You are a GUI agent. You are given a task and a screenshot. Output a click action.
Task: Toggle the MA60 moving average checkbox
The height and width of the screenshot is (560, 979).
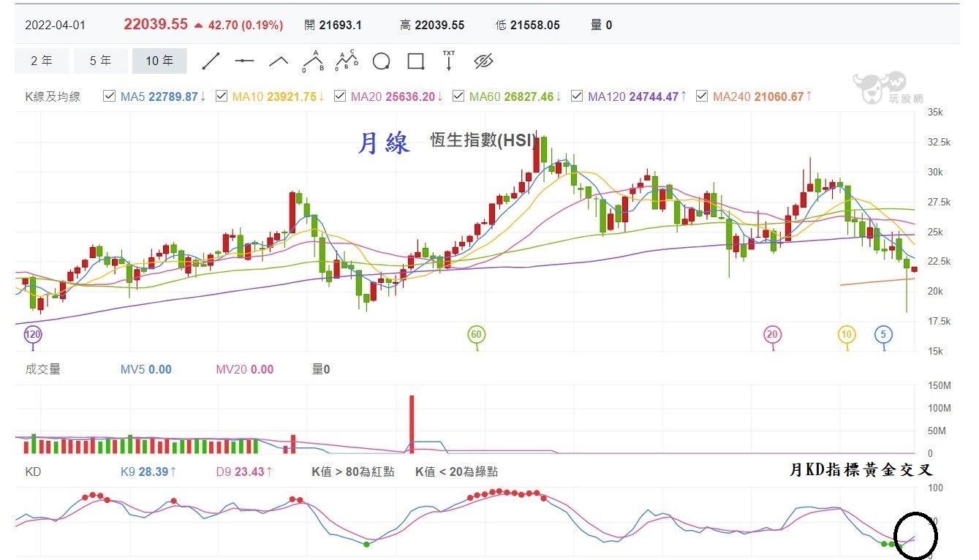point(458,96)
